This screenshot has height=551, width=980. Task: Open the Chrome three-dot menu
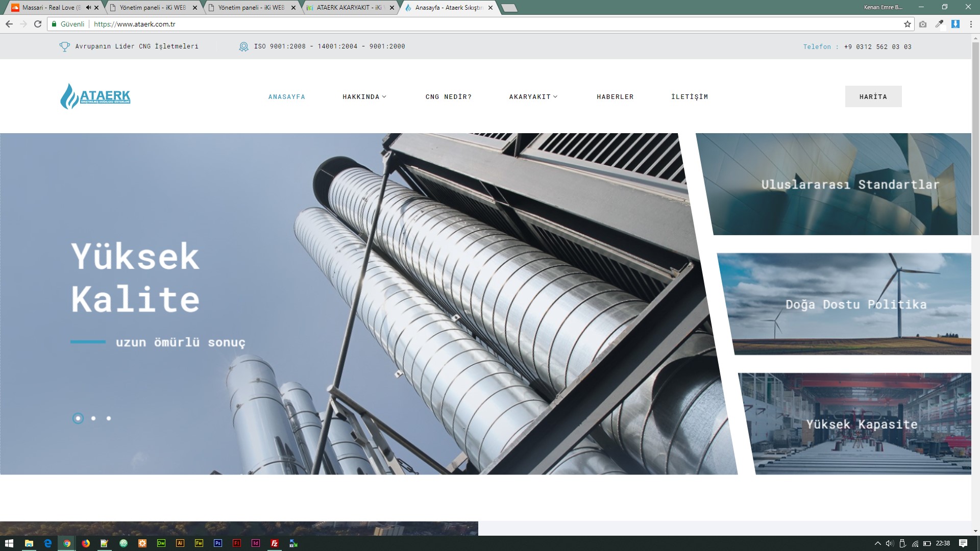click(971, 24)
